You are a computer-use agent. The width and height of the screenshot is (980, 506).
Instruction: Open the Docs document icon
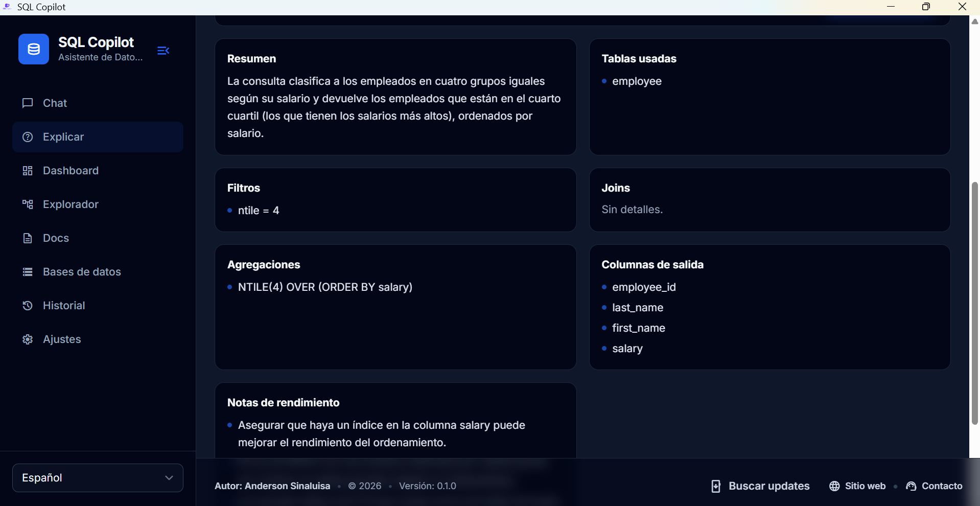28,238
